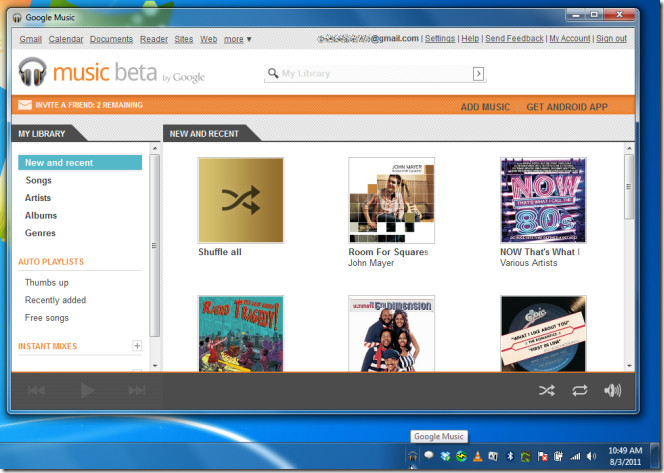The image size is (664, 473).
Task: Click the VLC cone tray icon
Action: (478, 456)
